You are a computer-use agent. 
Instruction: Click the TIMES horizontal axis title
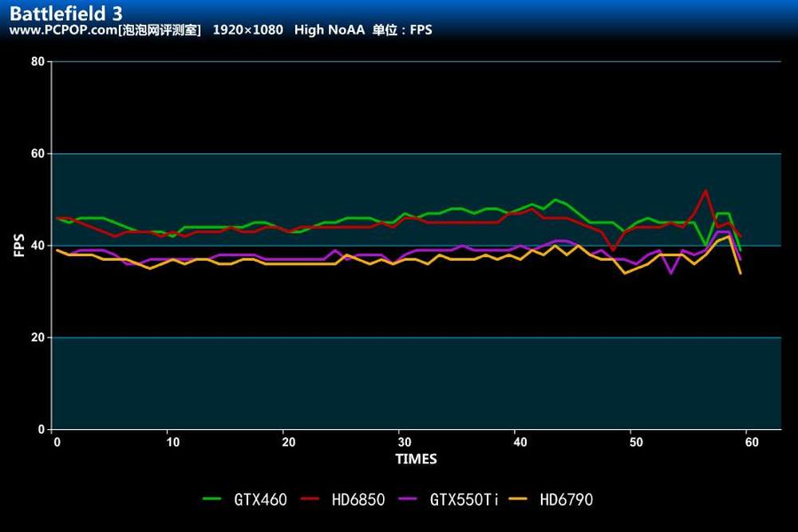[417, 459]
